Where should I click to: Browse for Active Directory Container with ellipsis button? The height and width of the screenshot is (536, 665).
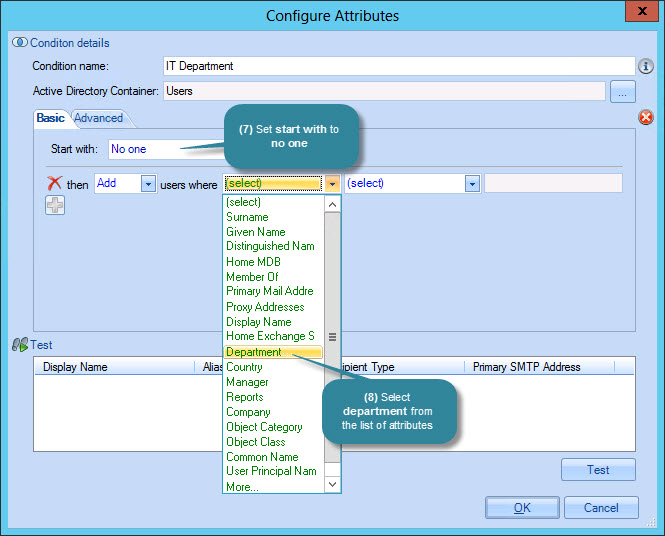click(x=623, y=92)
